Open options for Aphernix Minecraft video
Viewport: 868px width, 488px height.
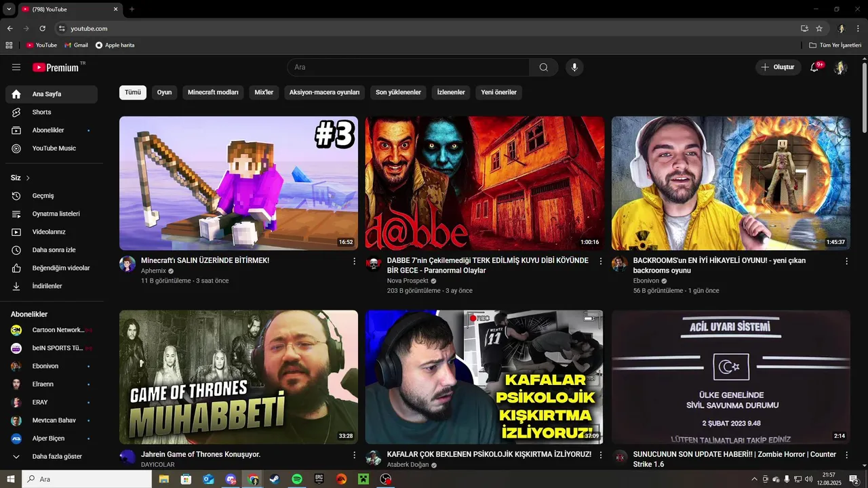click(354, 261)
